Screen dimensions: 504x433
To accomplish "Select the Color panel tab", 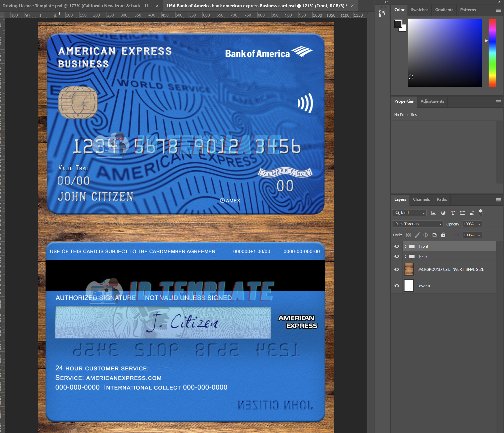I will 399,10.
